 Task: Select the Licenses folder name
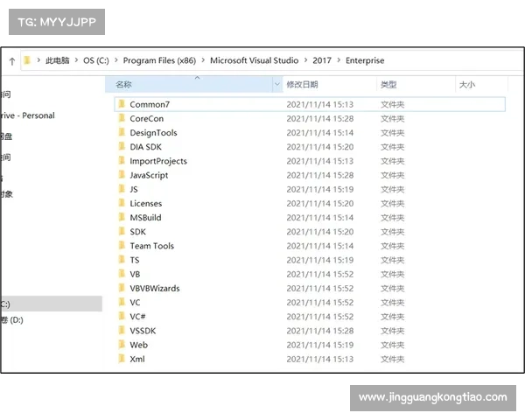145,203
